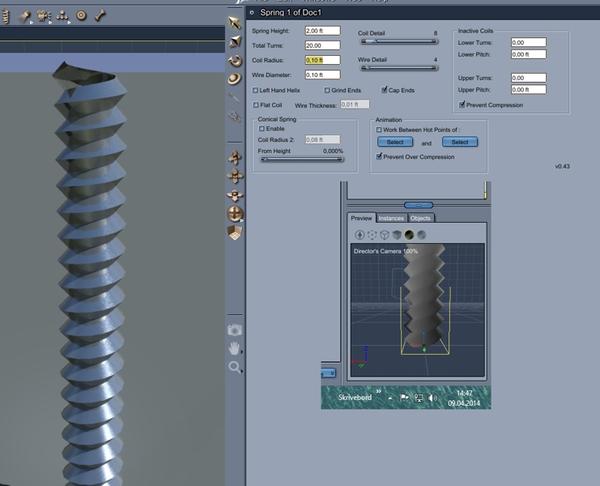Click the working box cube icon
Image resolution: width=600 pixels, height=486 pixels.
tap(235, 232)
